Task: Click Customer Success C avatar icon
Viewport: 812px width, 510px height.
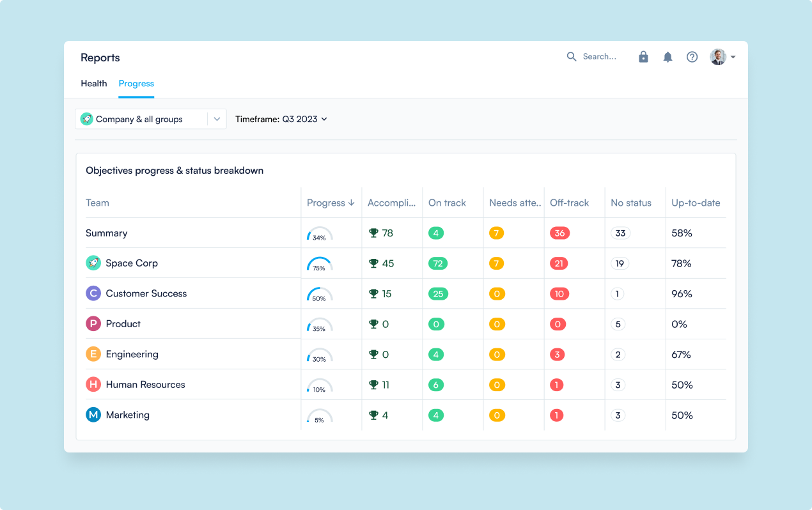Action: [x=93, y=293]
